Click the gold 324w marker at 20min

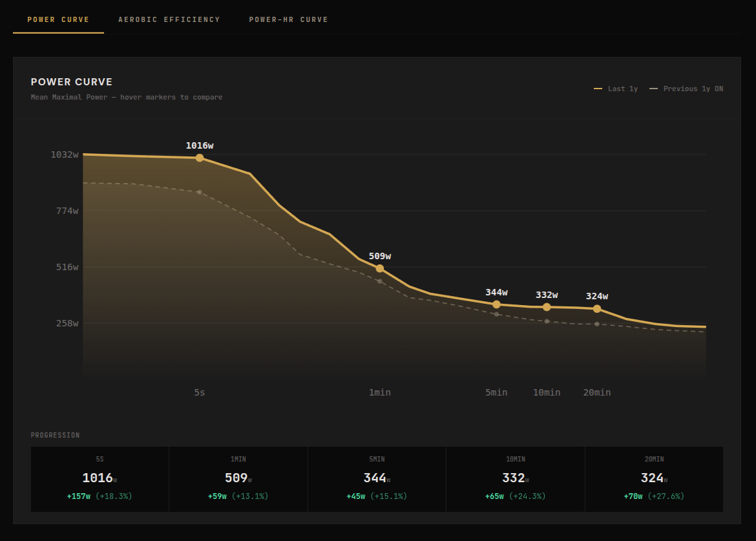tap(597, 309)
